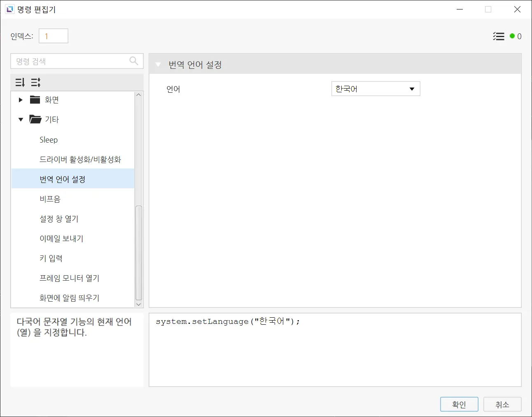This screenshot has height=417, width=532.
Task: Select the Sleep command
Action: (x=49, y=140)
